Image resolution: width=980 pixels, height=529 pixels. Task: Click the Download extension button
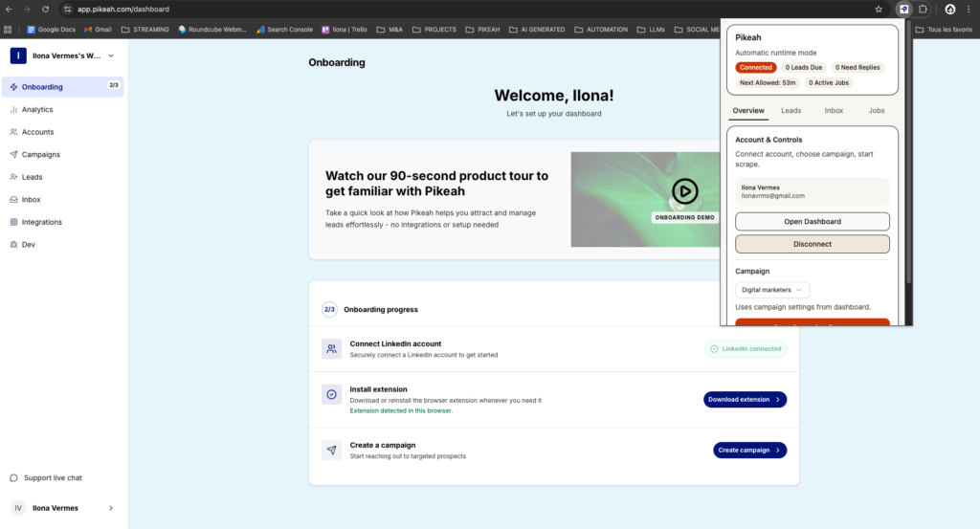pyautogui.click(x=745, y=400)
